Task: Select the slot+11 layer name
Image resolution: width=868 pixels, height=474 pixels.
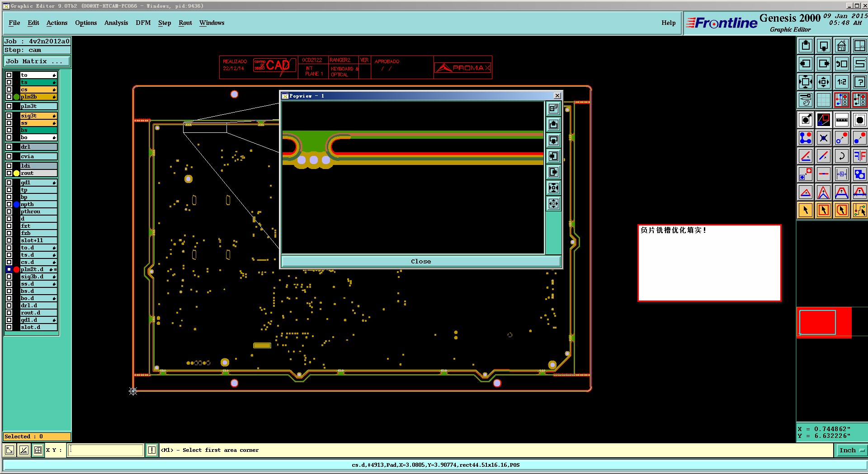Action: [x=38, y=240]
